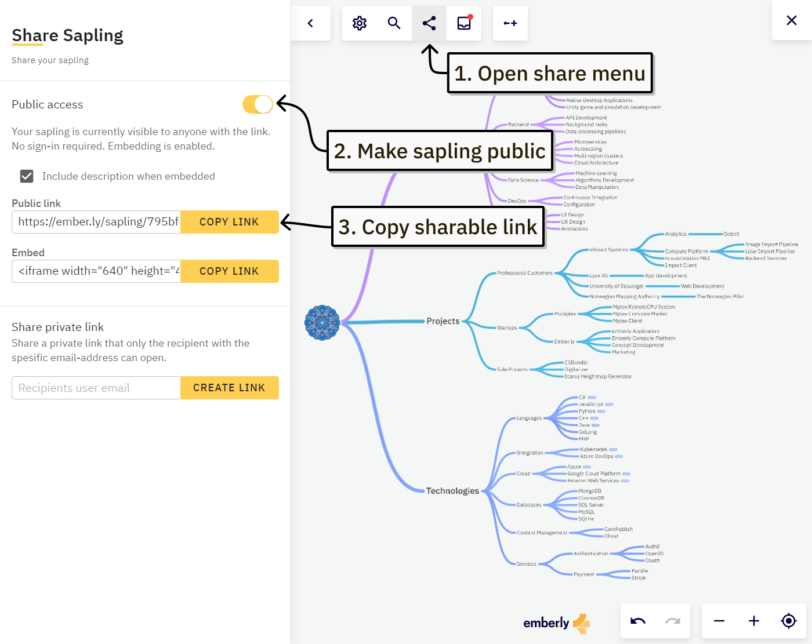Select the Payment node
The image size is (812, 644).
(584, 575)
